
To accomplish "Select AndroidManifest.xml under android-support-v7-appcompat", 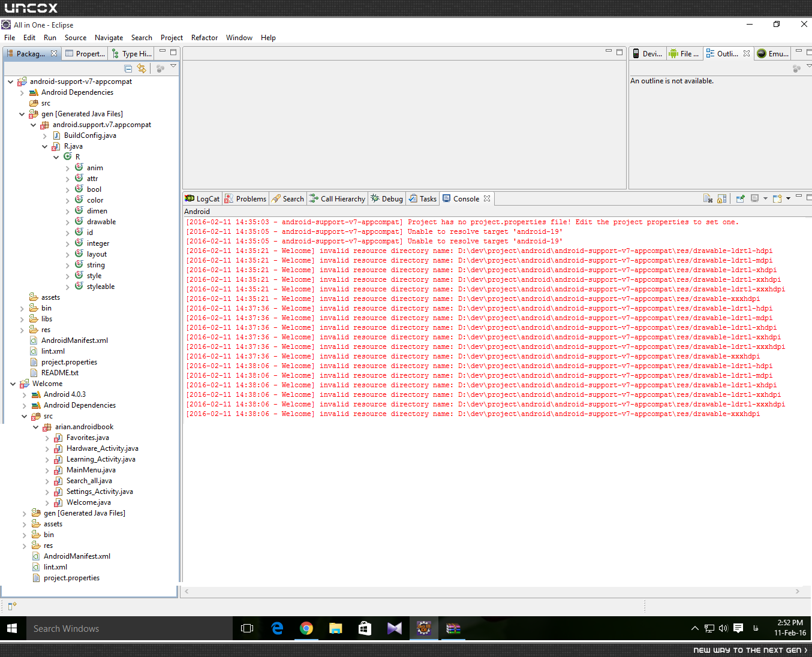I will click(74, 340).
